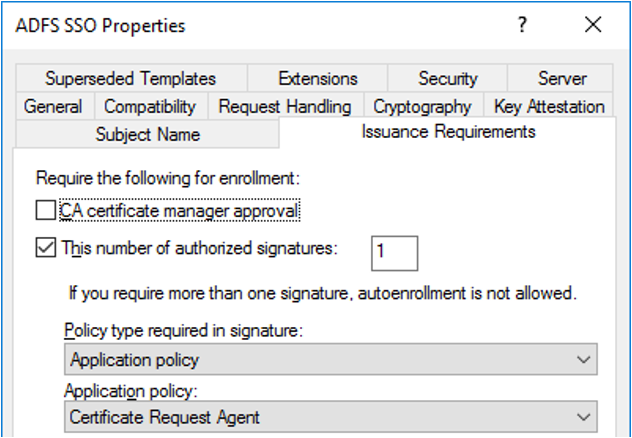632x438 pixels.
Task: Click the ADFS SSO Properties title bar
Action: [x=250, y=27]
